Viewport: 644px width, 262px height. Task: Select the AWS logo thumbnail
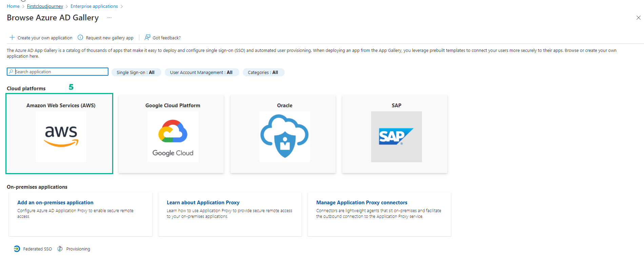pos(61,137)
